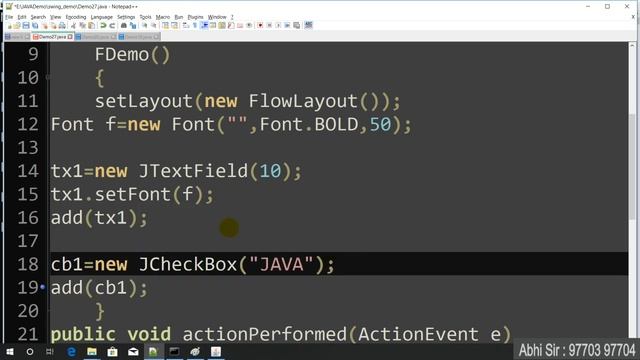Open the Replace toolbar icon
This screenshot has height=360, width=640.
click(133, 25)
